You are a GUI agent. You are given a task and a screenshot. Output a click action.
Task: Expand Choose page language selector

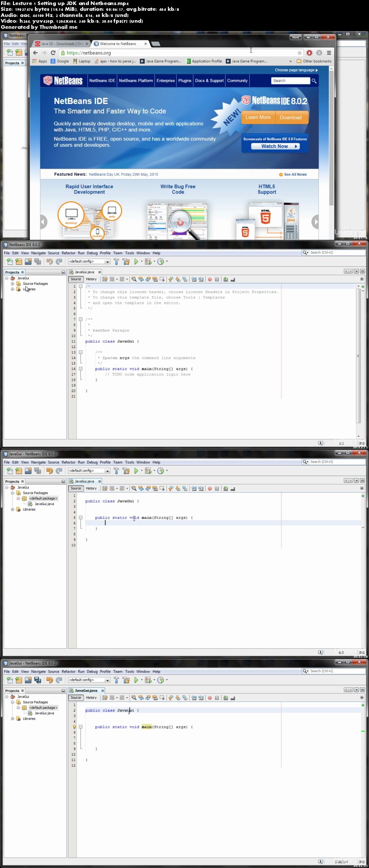296,70
